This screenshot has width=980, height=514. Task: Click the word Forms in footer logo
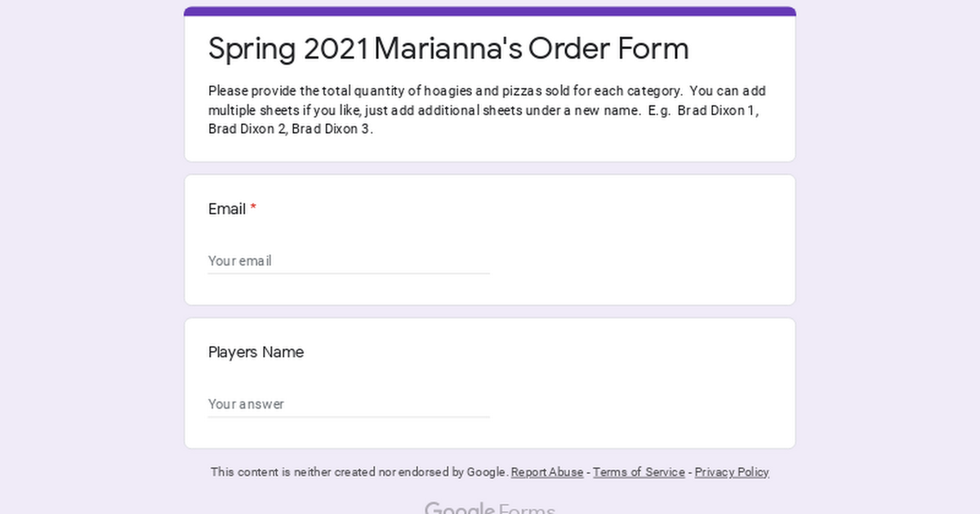pos(527,508)
